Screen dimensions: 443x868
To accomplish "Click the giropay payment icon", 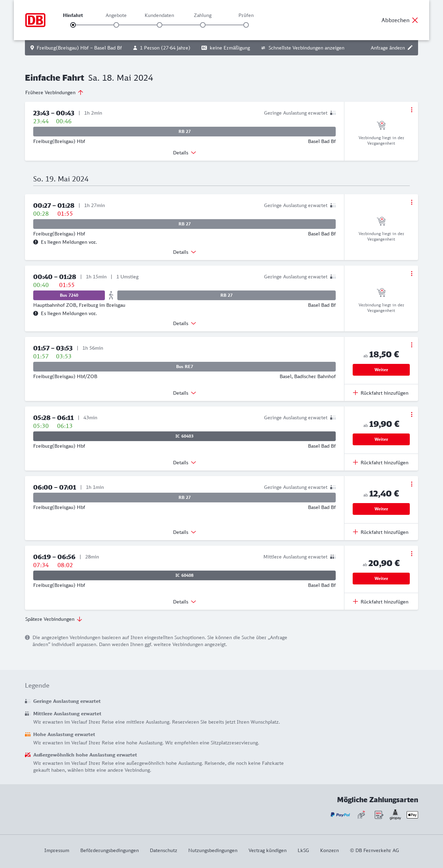I will tap(395, 815).
